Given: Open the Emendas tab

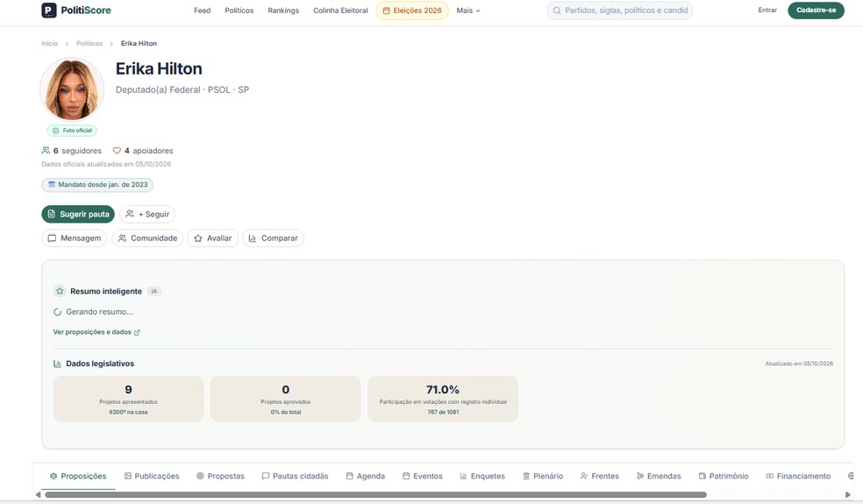Looking at the screenshot, I should (x=659, y=476).
